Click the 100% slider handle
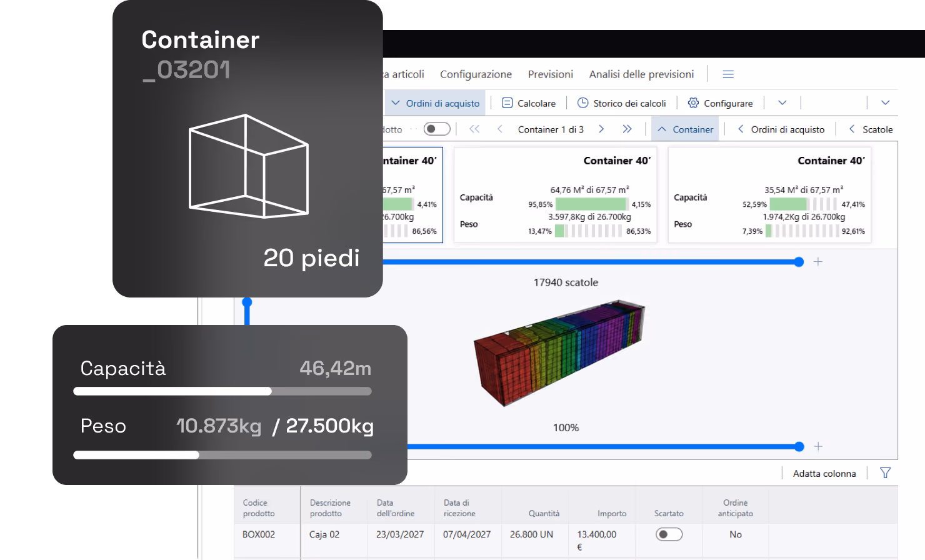The height and width of the screenshot is (560, 925). coord(799,446)
